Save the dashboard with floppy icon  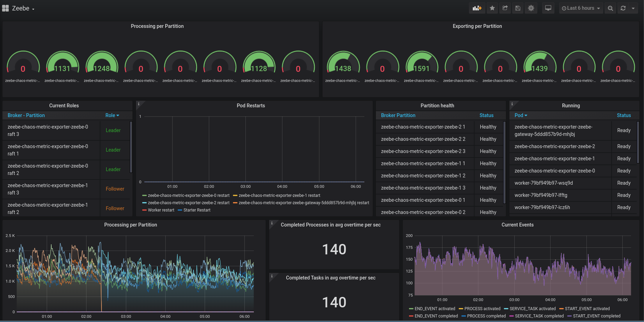click(x=518, y=8)
